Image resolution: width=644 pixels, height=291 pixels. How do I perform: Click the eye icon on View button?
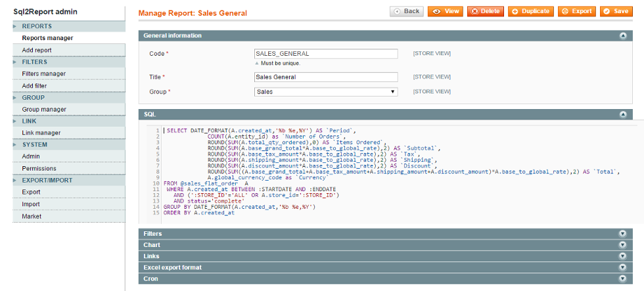(436, 11)
